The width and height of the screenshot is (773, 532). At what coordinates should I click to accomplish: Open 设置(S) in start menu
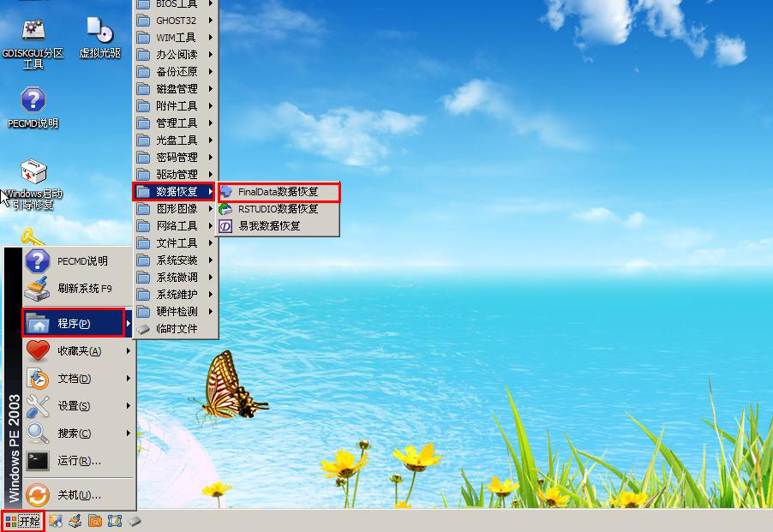(79, 406)
